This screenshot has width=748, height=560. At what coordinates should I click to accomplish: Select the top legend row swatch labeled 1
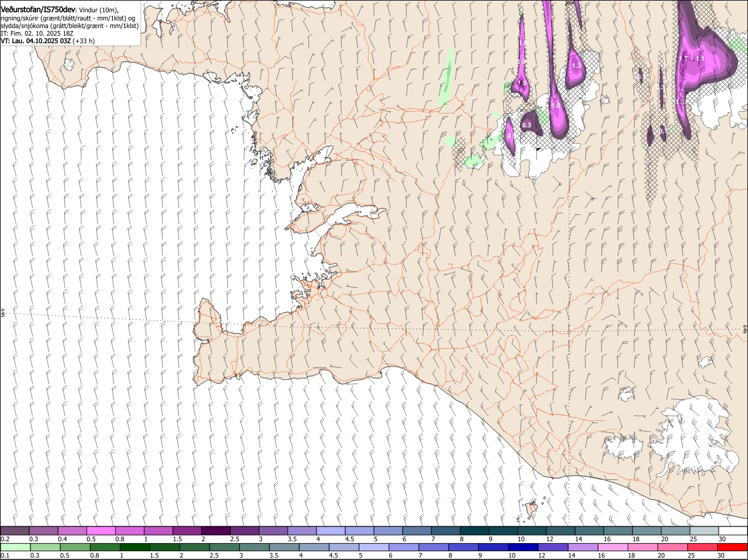pyautogui.click(x=158, y=531)
